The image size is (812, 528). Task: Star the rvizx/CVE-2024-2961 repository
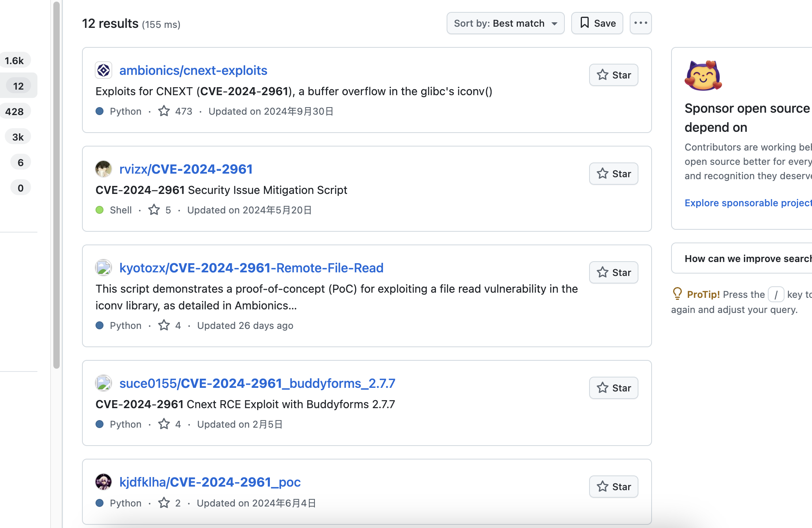click(614, 174)
